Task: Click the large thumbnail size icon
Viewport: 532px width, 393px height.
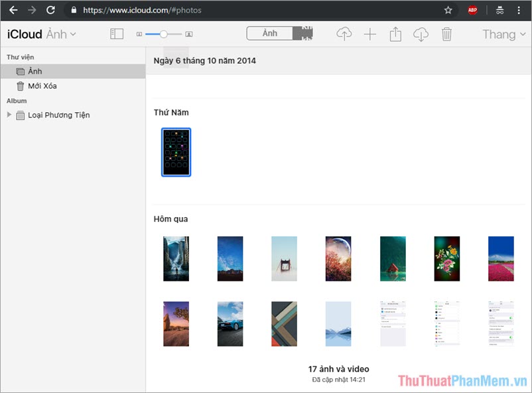Action: (x=189, y=34)
